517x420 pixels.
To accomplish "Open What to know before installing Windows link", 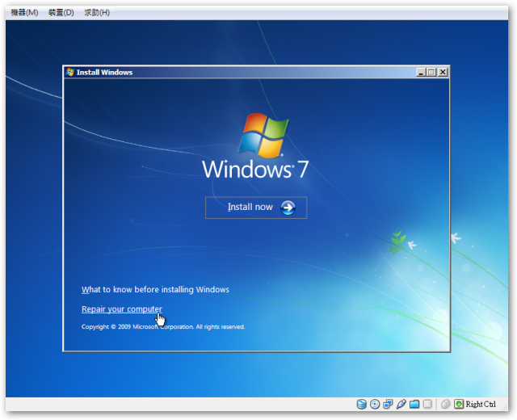I will coord(155,289).
